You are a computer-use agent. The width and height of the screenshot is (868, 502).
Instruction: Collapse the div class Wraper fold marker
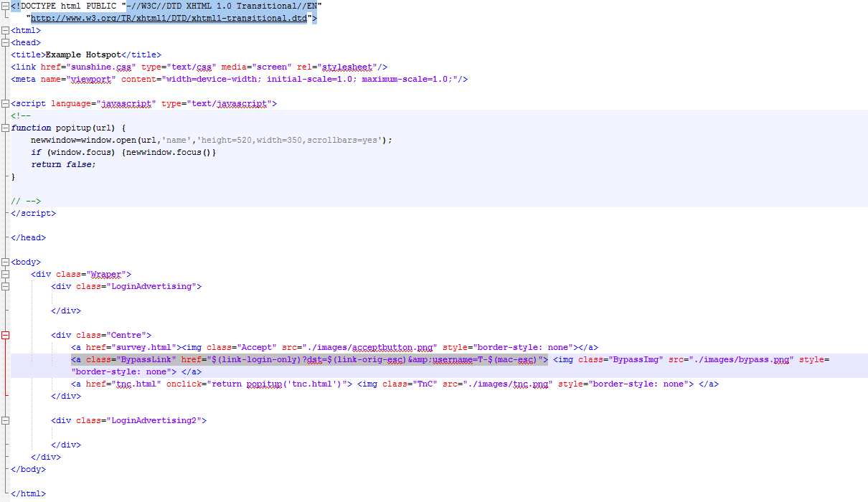click(6, 275)
